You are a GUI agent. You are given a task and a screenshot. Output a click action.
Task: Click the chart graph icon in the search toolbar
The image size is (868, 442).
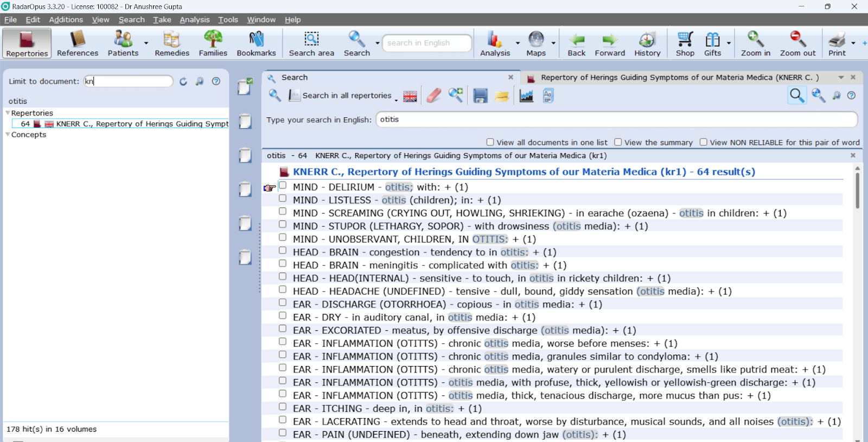[526, 96]
